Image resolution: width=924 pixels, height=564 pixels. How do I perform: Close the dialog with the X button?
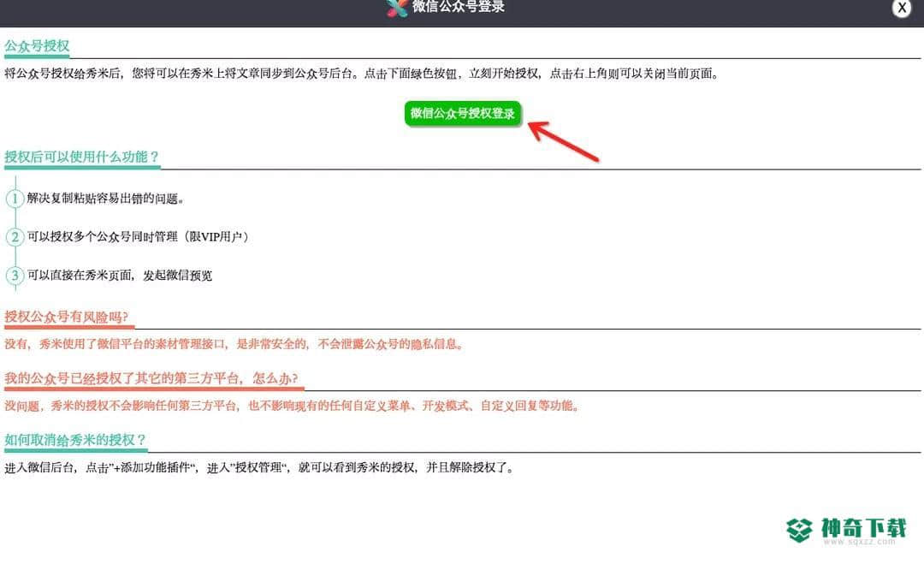click(902, 9)
